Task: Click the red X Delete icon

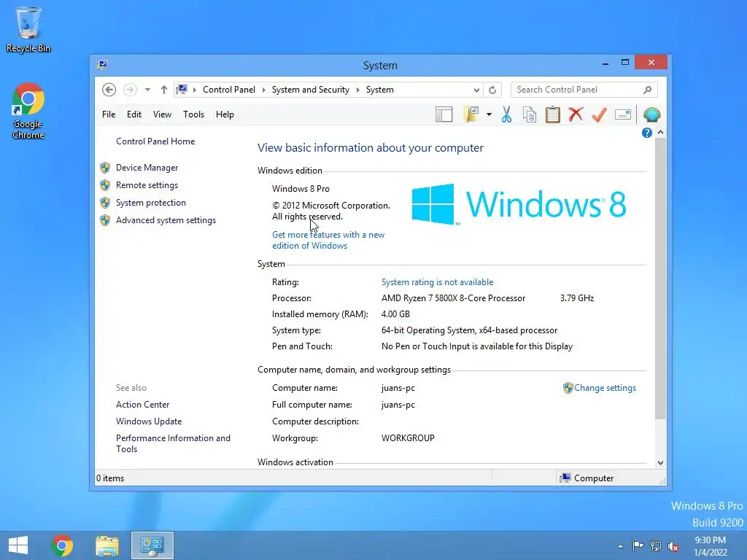Action: click(576, 114)
